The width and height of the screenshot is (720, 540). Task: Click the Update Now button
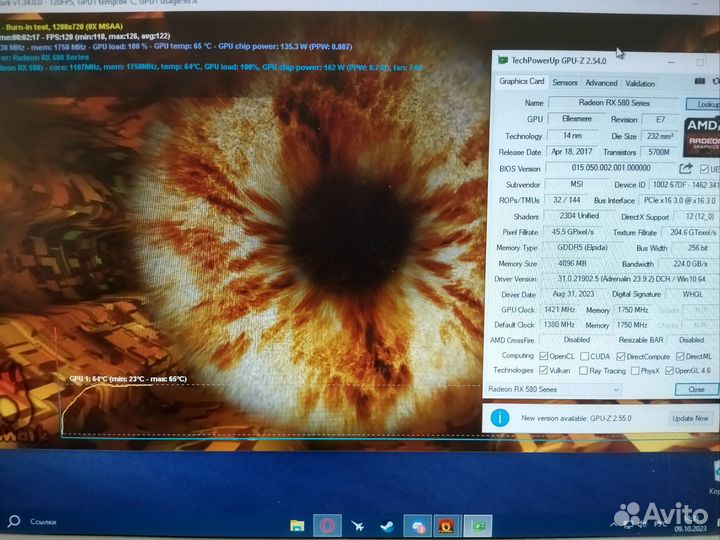(690, 418)
